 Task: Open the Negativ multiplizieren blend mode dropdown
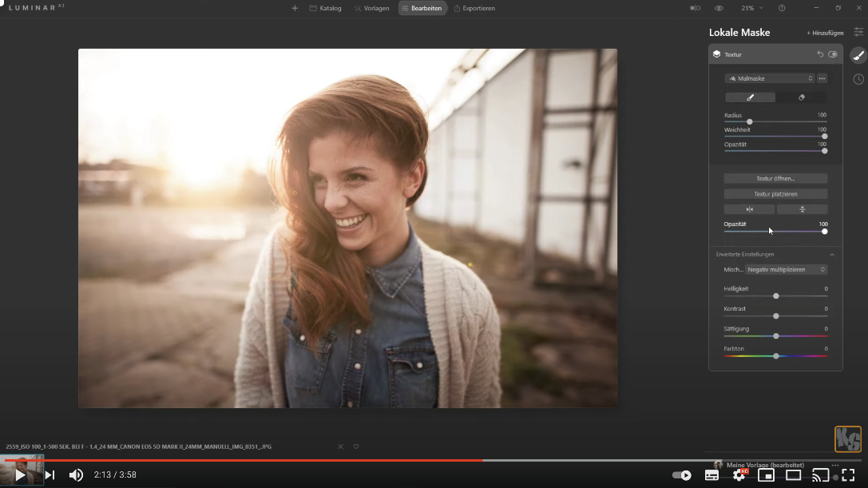786,270
